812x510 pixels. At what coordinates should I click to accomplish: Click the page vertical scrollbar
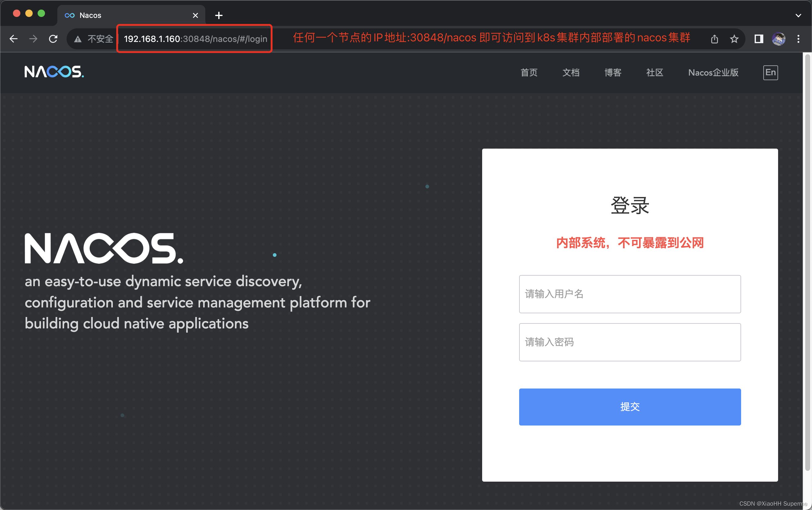pos(807,263)
